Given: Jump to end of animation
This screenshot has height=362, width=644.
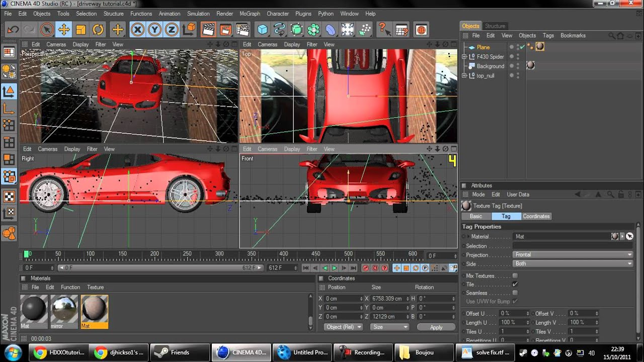Looking at the screenshot, I should point(354,268).
